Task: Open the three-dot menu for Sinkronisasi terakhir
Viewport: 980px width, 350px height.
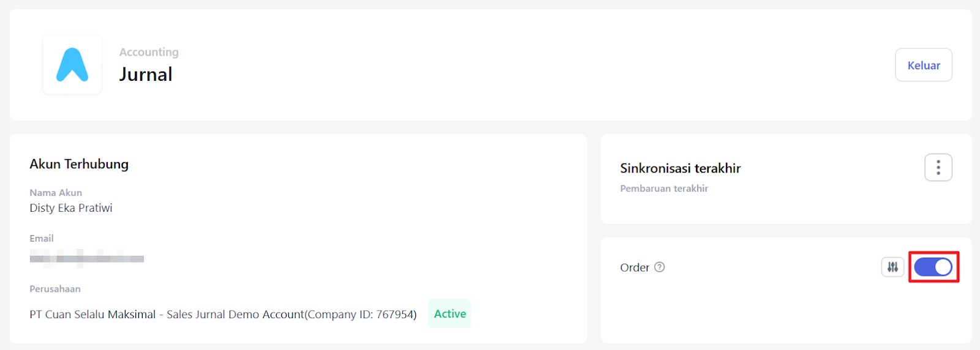Action: tap(938, 168)
